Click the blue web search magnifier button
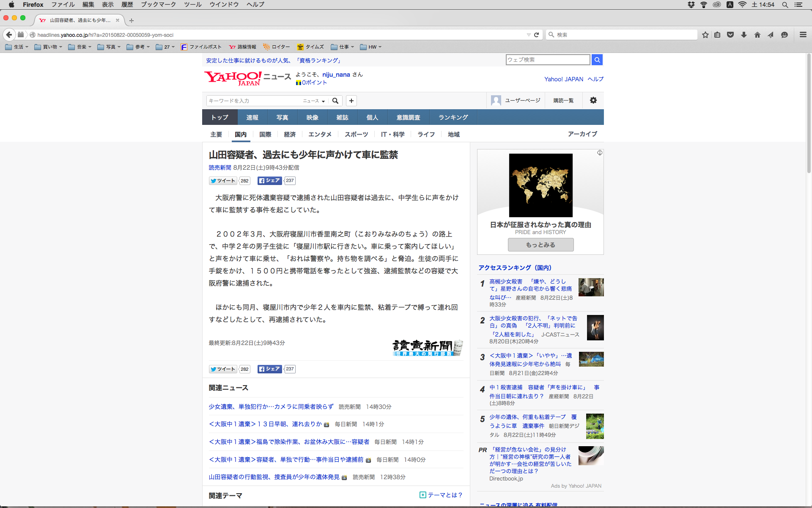 coord(597,60)
